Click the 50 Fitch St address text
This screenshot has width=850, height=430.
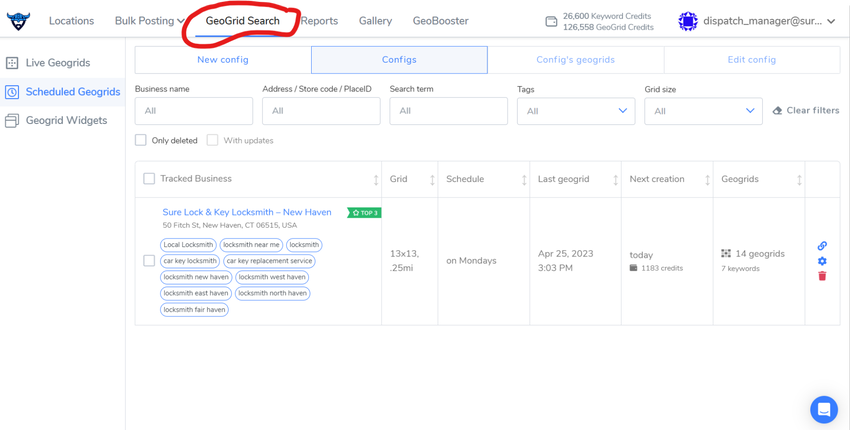pyautogui.click(x=230, y=225)
